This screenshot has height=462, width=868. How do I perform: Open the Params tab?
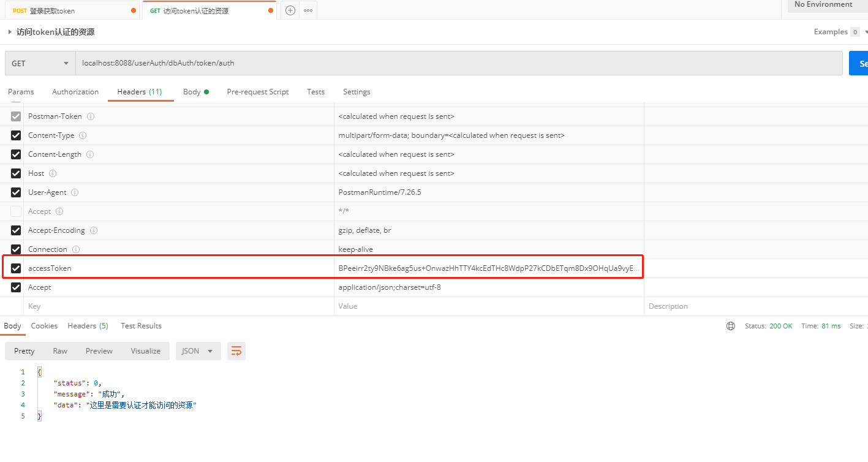coord(21,92)
